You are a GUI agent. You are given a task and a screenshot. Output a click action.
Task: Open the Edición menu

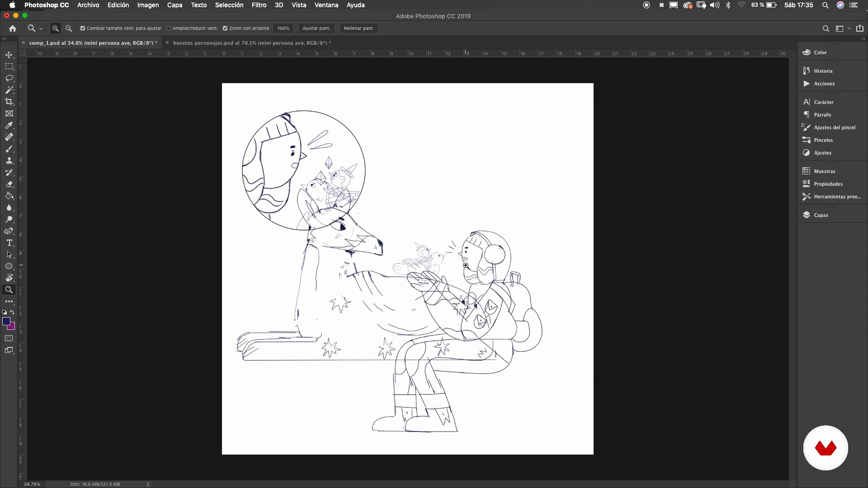coord(118,5)
